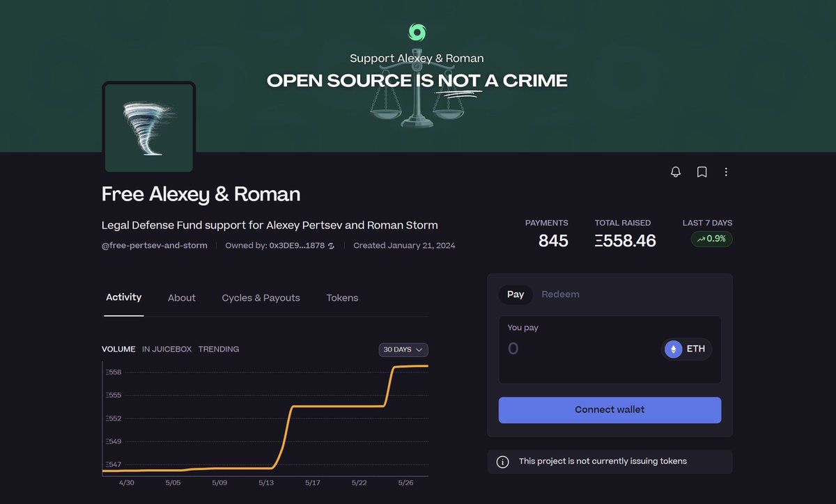
Task: Click the Created January 21, 2024 text
Action: point(404,246)
